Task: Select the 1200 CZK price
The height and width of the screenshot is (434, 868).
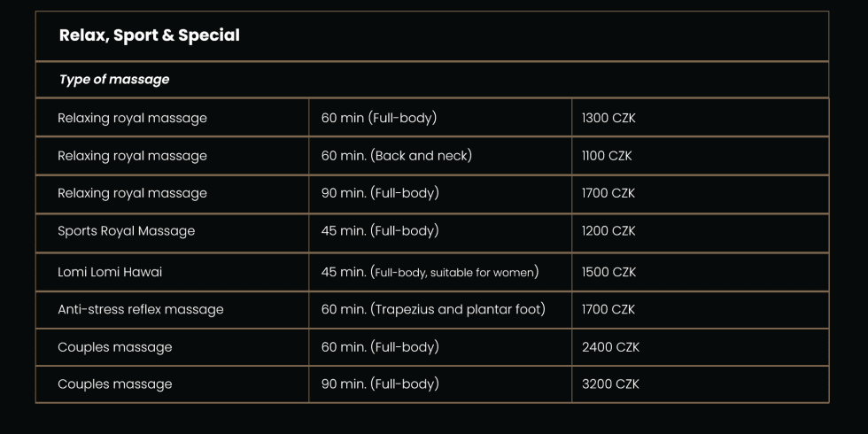Action: click(x=608, y=231)
